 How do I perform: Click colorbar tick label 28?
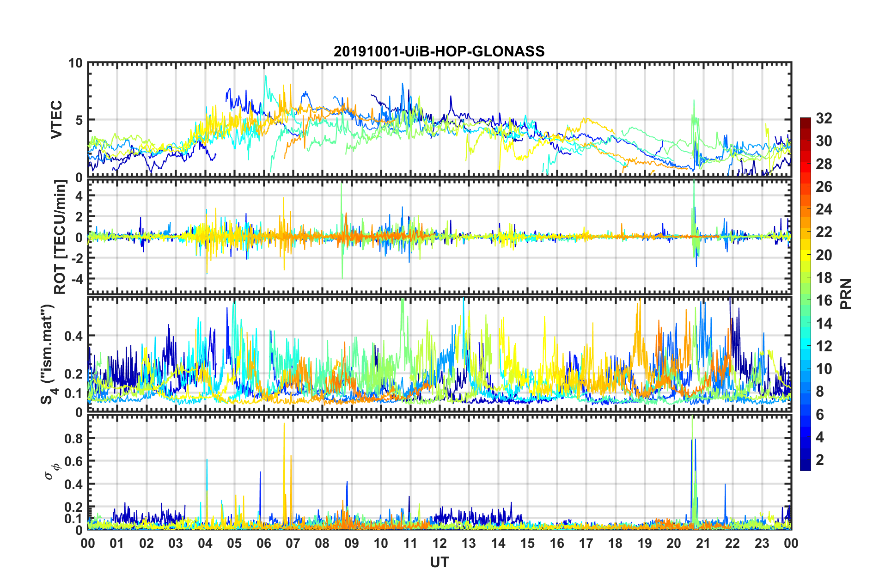[824, 164]
